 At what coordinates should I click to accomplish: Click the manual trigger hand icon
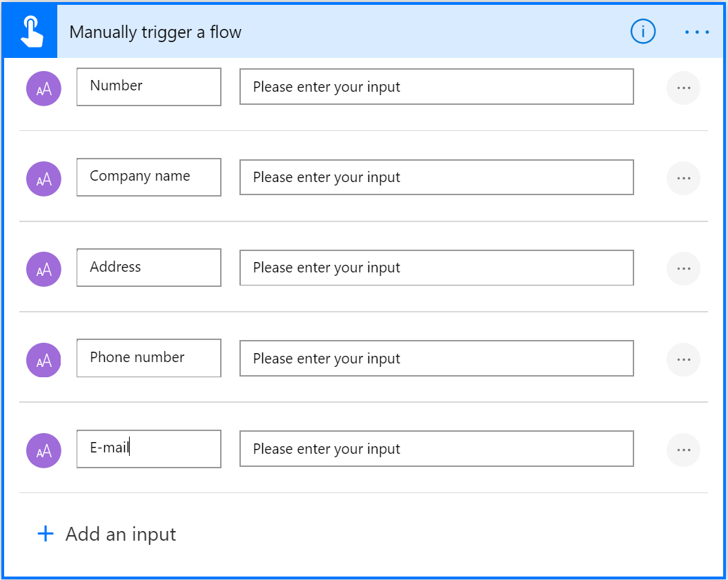(x=30, y=32)
